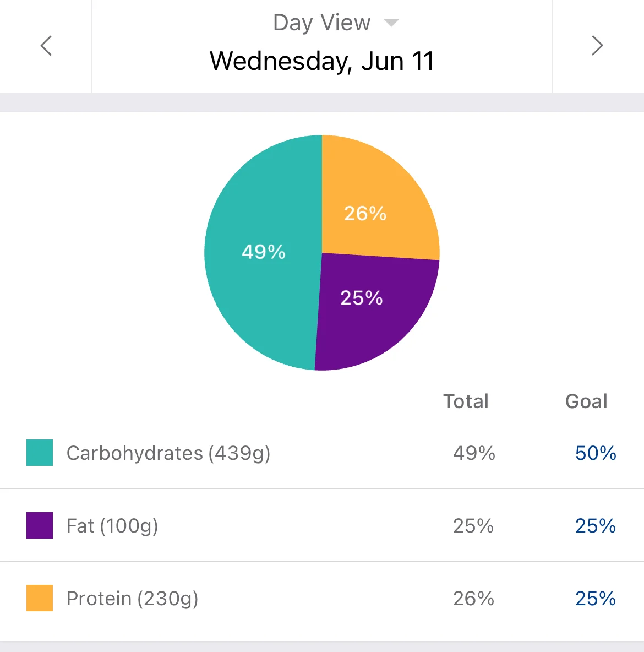Edit the 50% carbohydrates goal
This screenshot has height=652, width=644.
pos(596,453)
